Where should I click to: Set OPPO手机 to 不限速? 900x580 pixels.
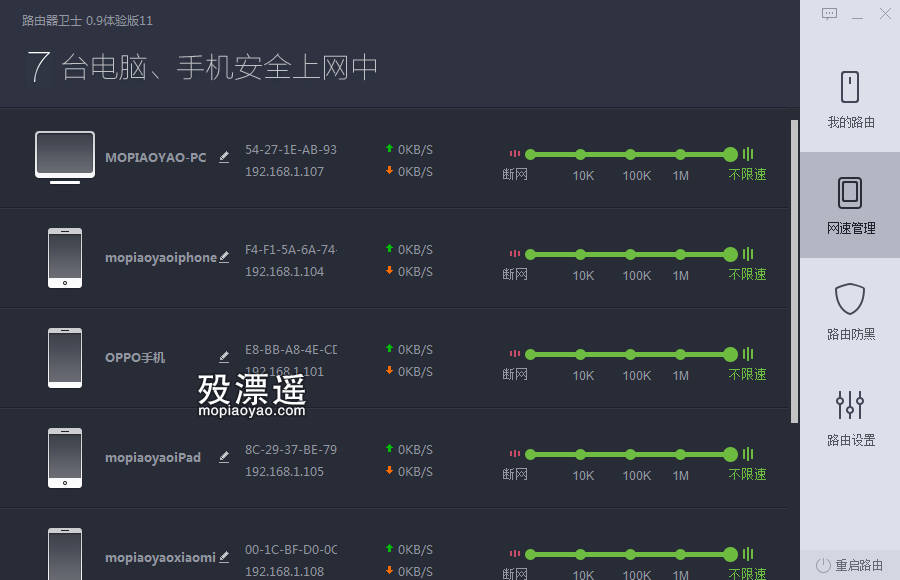tap(730, 354)
